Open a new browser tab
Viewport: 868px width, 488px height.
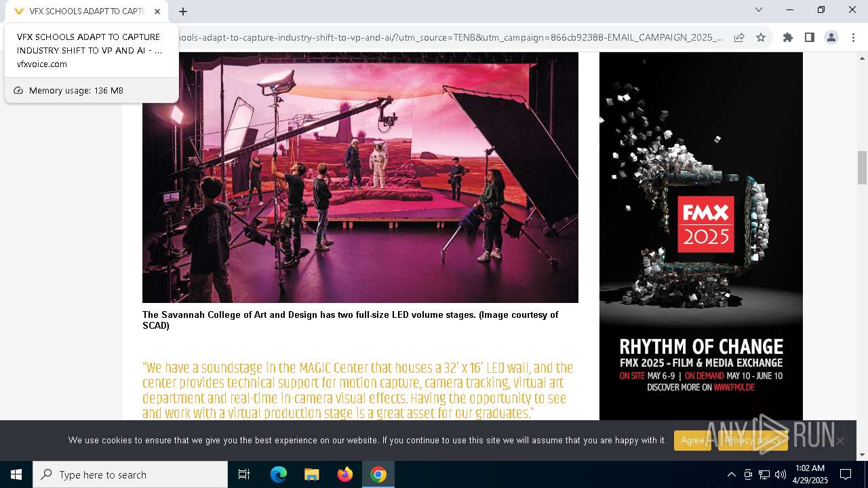tap(183, 11)
